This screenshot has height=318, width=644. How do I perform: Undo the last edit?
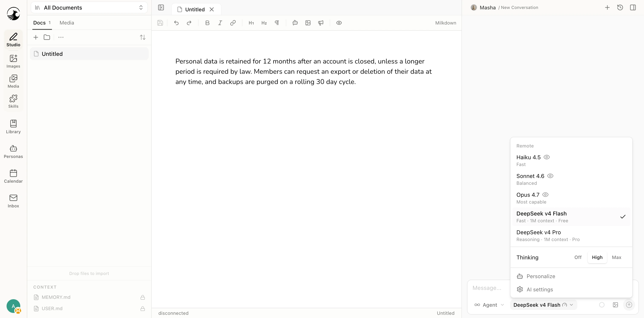click(176, 23)
